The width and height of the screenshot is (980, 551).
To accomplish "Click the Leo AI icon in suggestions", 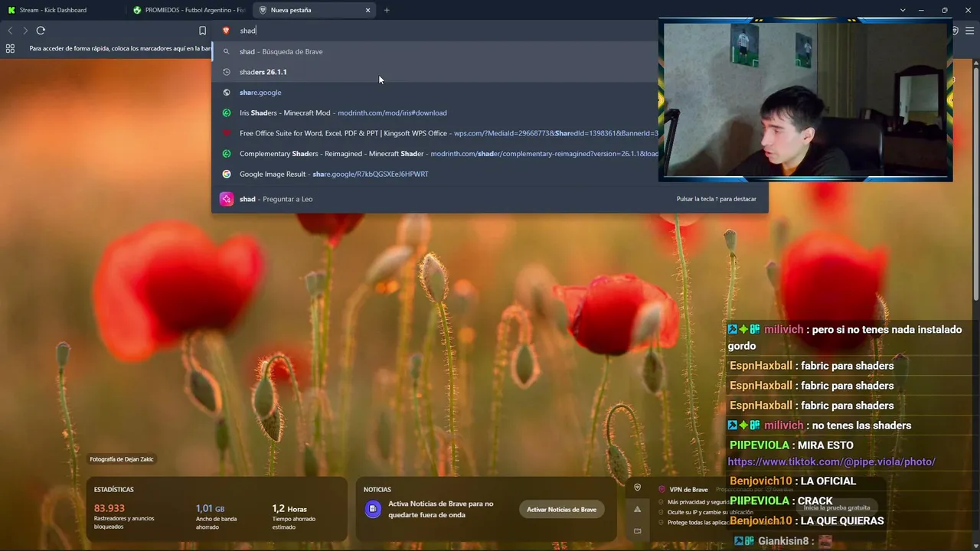I will tap(226, 199).
